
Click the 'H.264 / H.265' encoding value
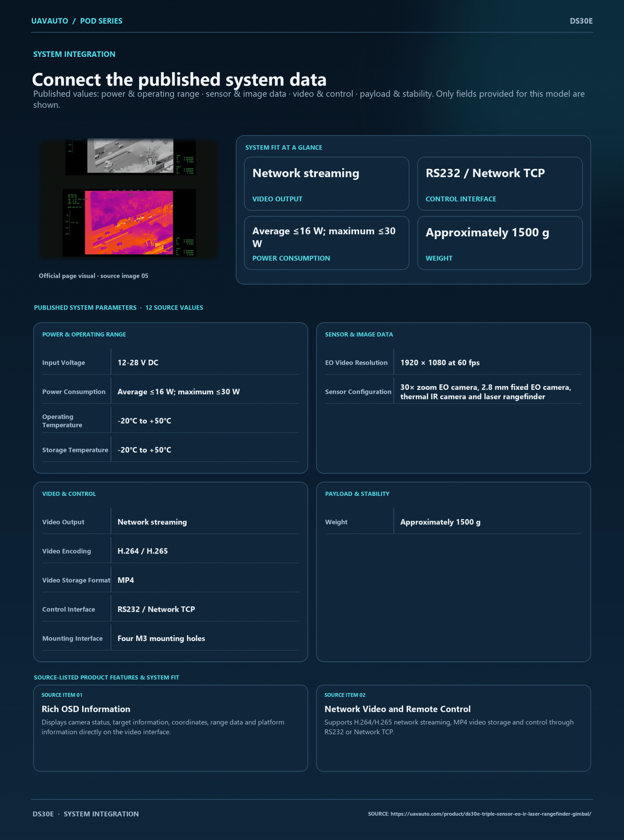click(143, 551)
